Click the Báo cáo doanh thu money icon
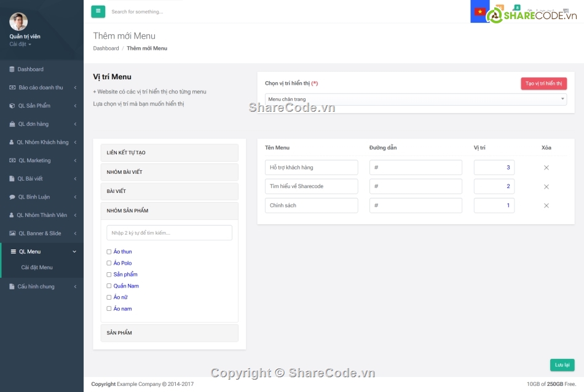The height and width of the screenshot is (392, 584). coord(12,87)
